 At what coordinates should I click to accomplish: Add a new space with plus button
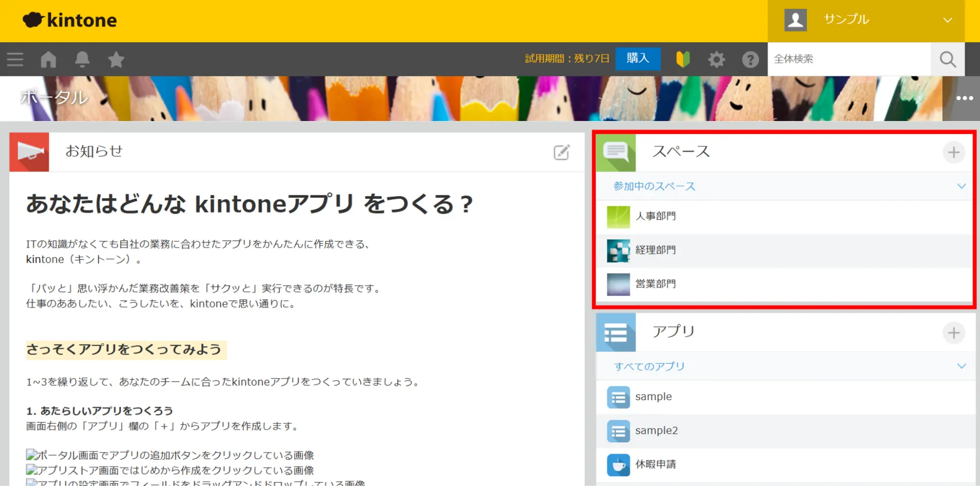(x=953, y=152)
